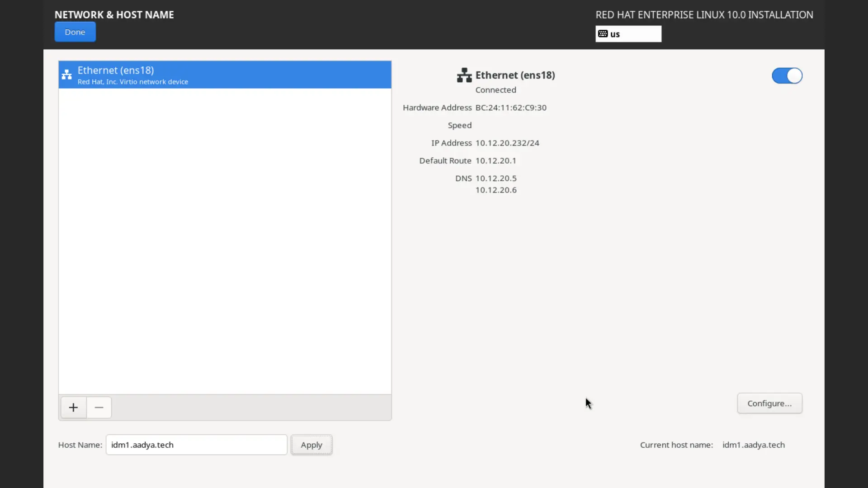Click the network icon beside Ethernet (ens18)
Viewport: 868px width, 488px height.
66,75
